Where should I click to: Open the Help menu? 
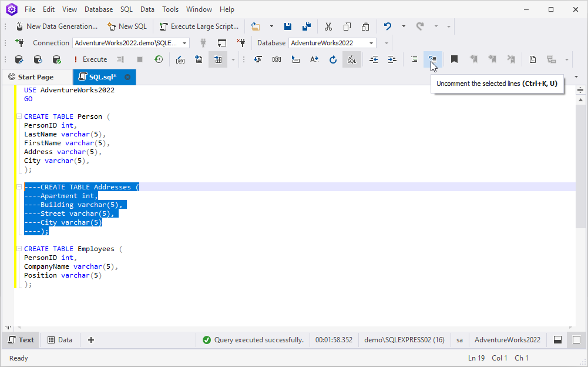tap(227, 9)
